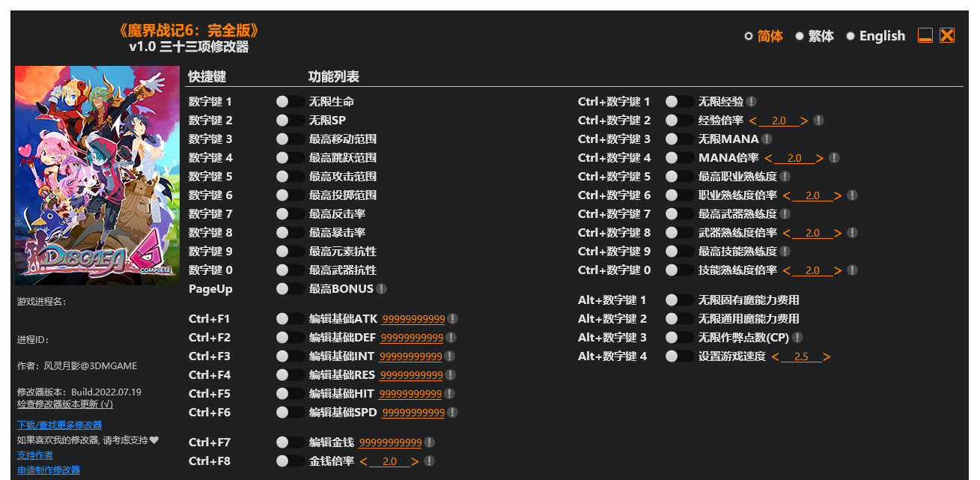Increase 金钱倍率 with right arrow
This screenshot has height=480, width=980.
pos(416,461)
